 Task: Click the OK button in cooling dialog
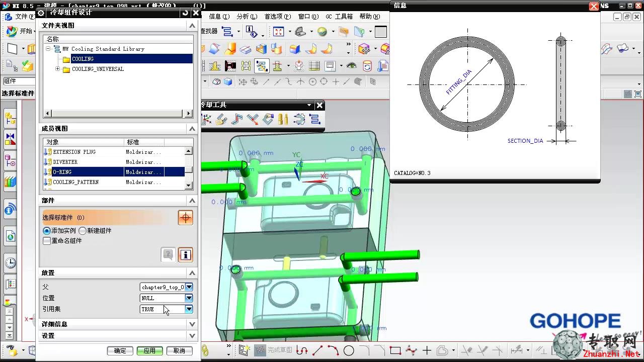(x=120, y=351)
